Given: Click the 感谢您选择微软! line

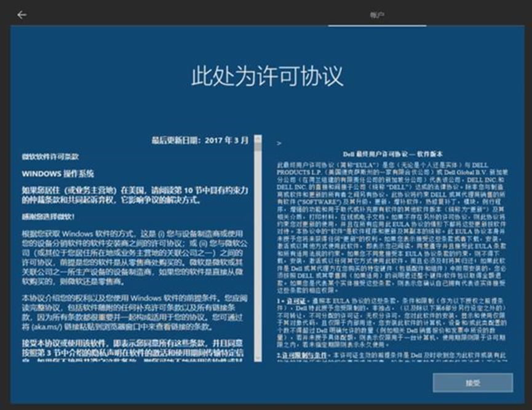Looking at the screenshot, I should (x=48, y=216).
